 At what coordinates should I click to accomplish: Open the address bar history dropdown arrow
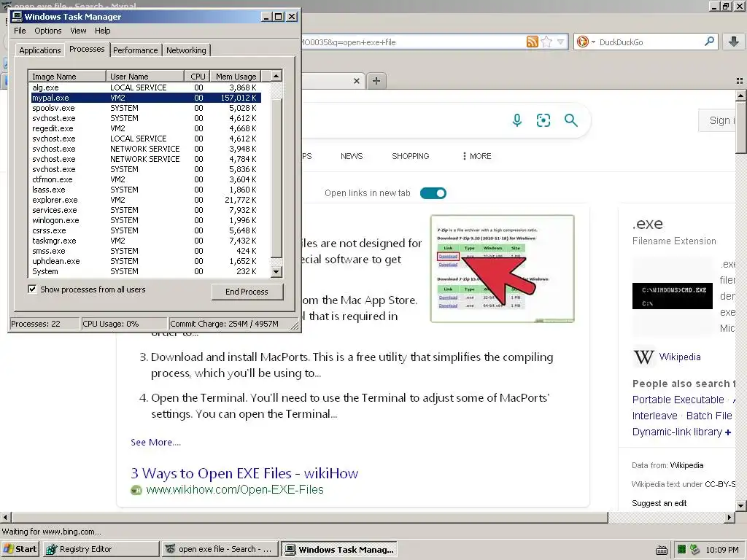561,42
